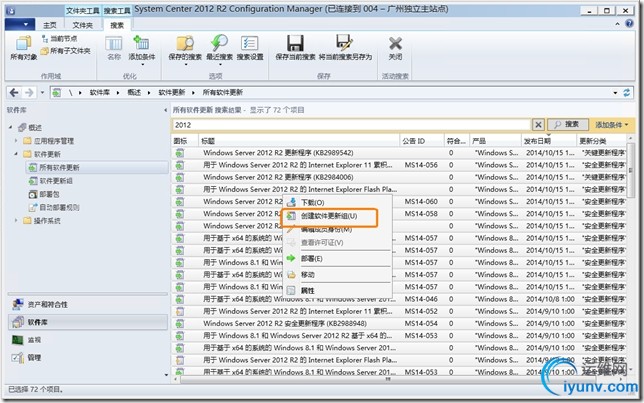The width and height of the screenshot is (644, 403).
Task: Sort by the 公告 ID column header
Action: click(421, 141)
